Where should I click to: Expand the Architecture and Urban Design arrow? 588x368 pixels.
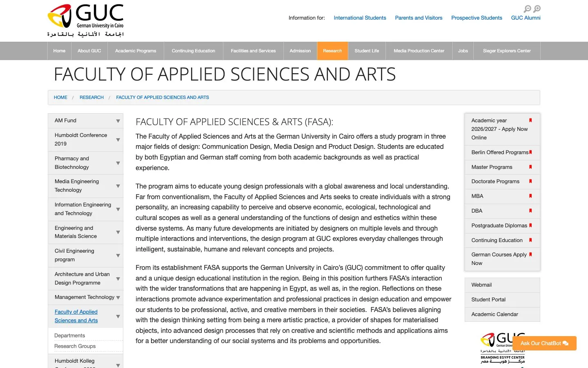click(x=118, y=279)
